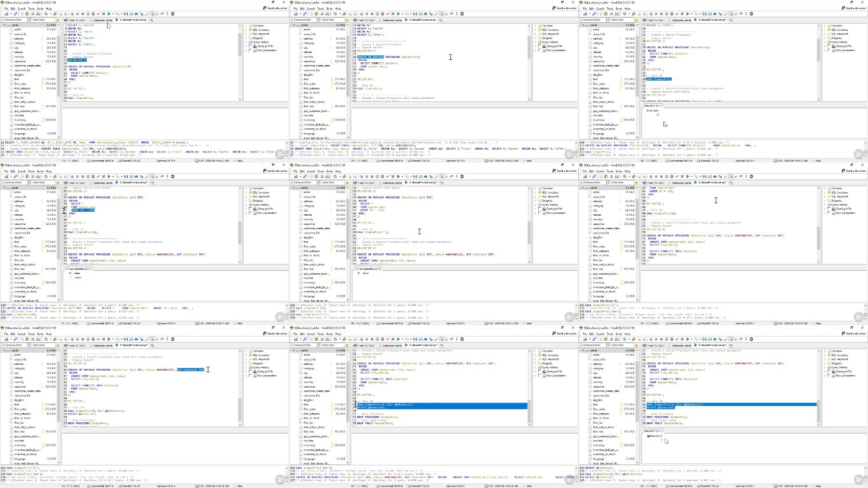Open User manager icon in top-center frame

[x=344, y=14]
